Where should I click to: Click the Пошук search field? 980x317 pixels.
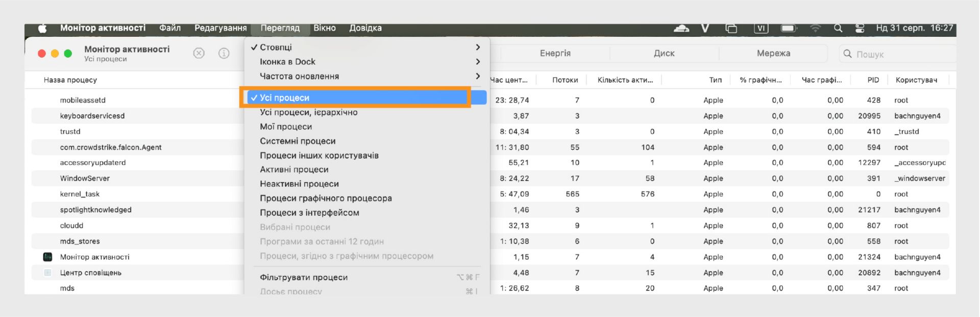(898, 54)
